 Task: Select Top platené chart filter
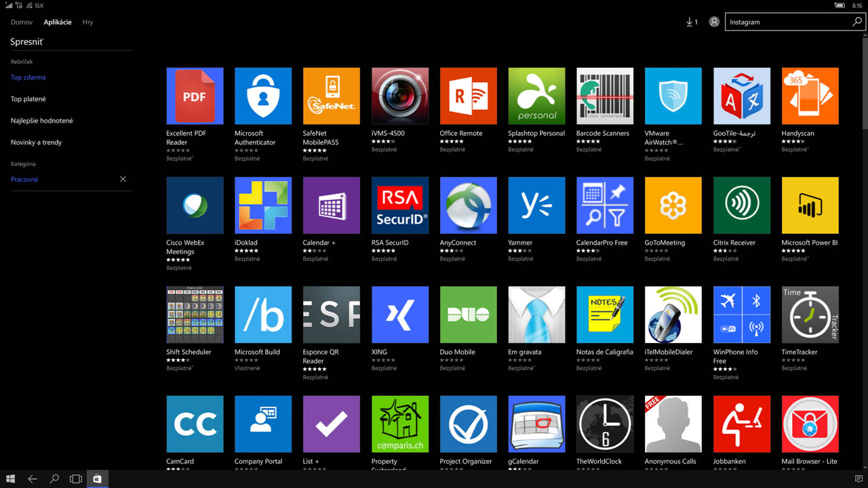(x=28, y=99)
